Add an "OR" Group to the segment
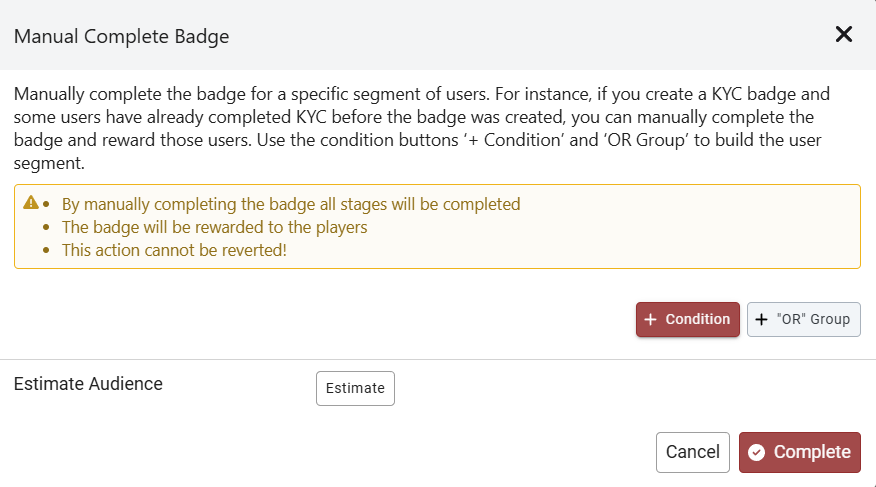Screen dimensions: 876x487 pyautogui.click(x=804, y=319)
